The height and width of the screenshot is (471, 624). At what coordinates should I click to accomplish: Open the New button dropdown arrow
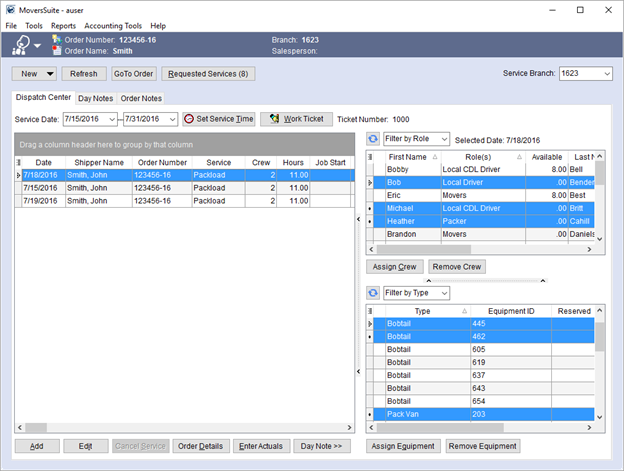click(50, 74)
